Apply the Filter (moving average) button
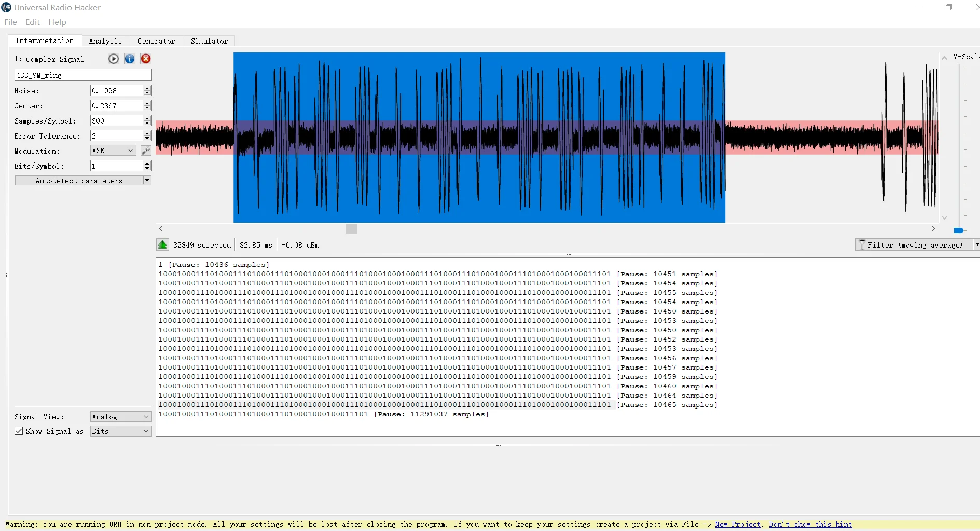 [915, 244]
